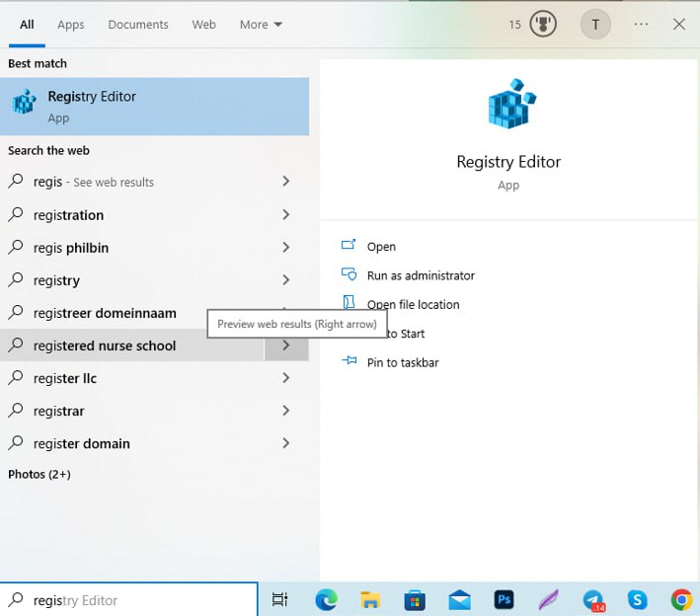Open the rewards trophy icon next to 15
The width and height of the screenshot is (700, 616).
pos(543,24)
